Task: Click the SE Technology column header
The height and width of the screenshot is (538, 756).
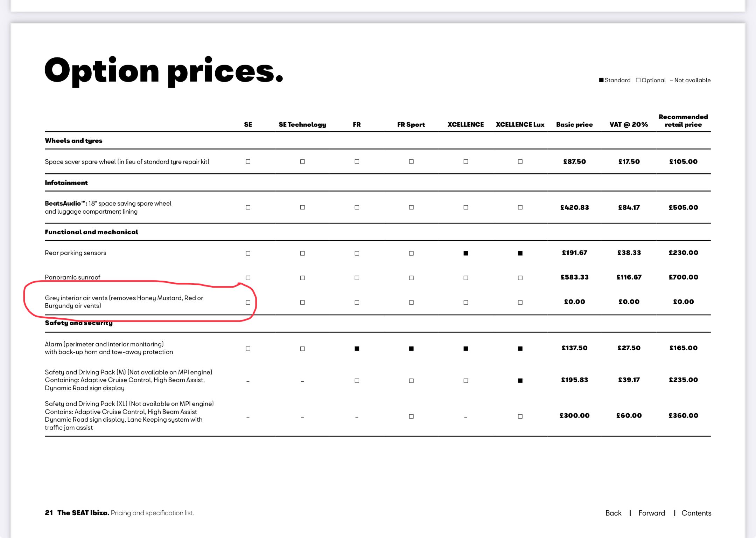Action: point(302,124)
